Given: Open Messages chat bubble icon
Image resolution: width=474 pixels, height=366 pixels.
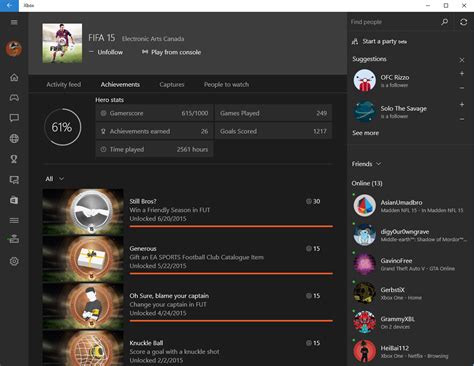Looking at the screenshot, I should 14,118.
